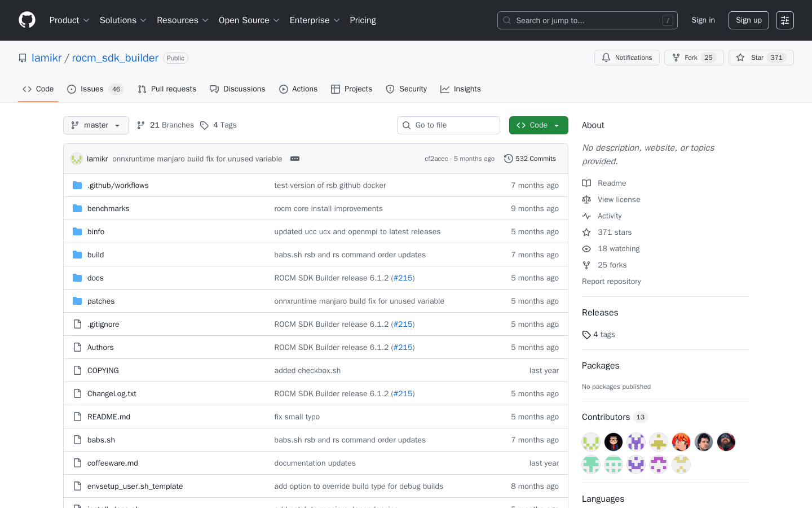Click the 532 Commits history link
This screenshot has width=812, height=508.
click(x=530, y=159)
